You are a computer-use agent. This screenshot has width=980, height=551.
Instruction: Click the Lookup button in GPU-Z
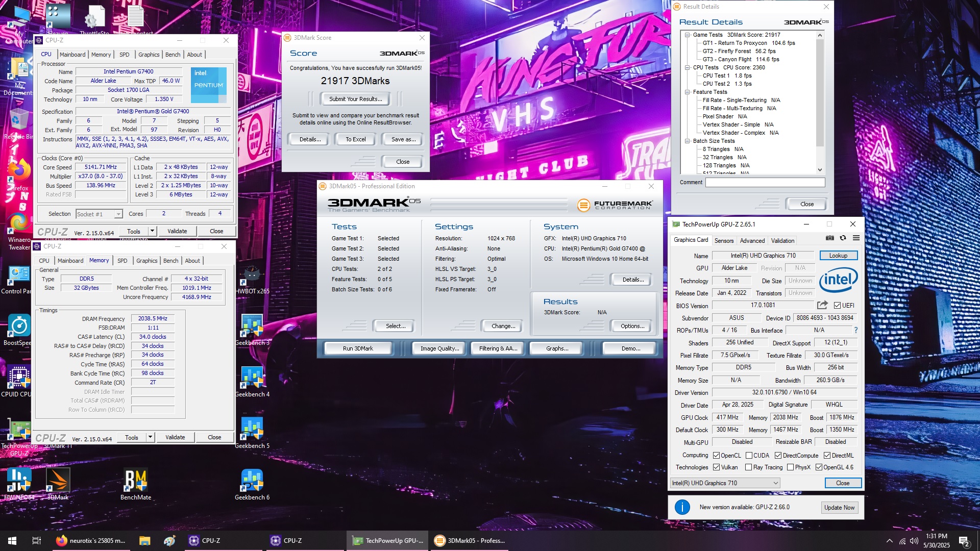(x=838, y=256)
